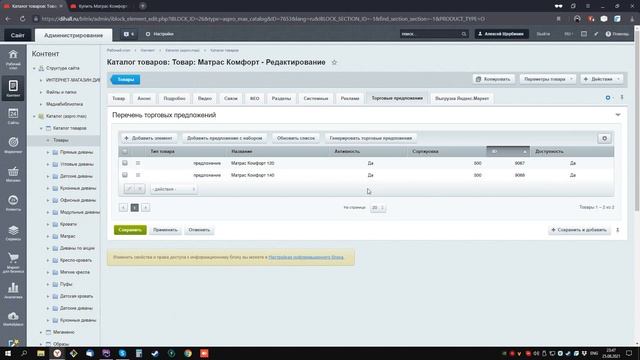Viewport: 640px width, 360px height.
Task: Toggle the select-all checkbox in table header
Action: click(x=125, y=151)
